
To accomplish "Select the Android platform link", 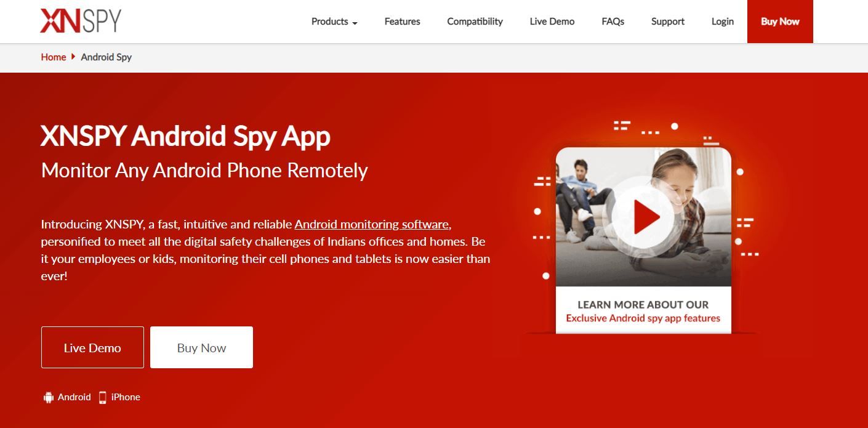I will 67,397.
